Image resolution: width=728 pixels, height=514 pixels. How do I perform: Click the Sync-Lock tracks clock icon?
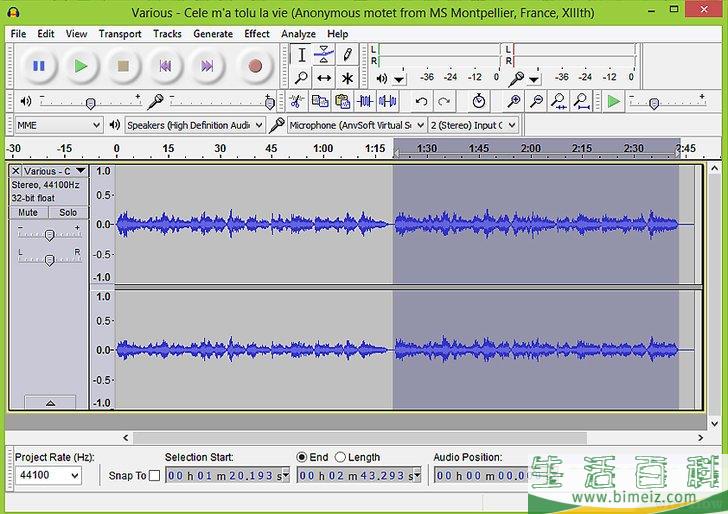point(479,101)
